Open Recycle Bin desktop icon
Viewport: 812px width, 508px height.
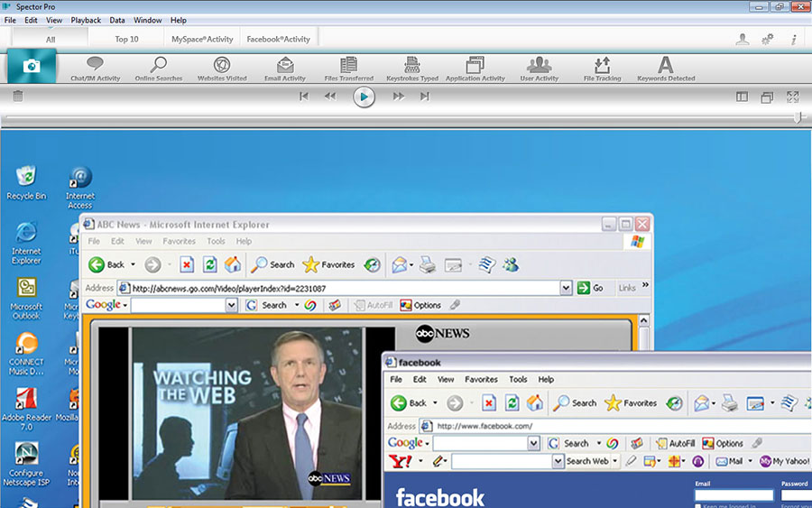[26, 183]
